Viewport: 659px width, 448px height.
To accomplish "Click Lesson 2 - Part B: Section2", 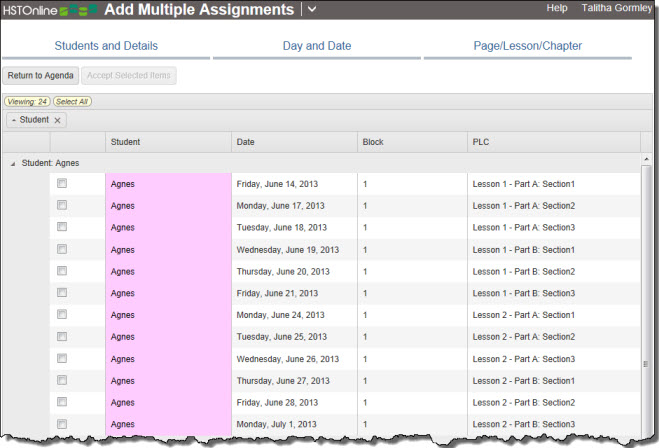I will point(524,403).
